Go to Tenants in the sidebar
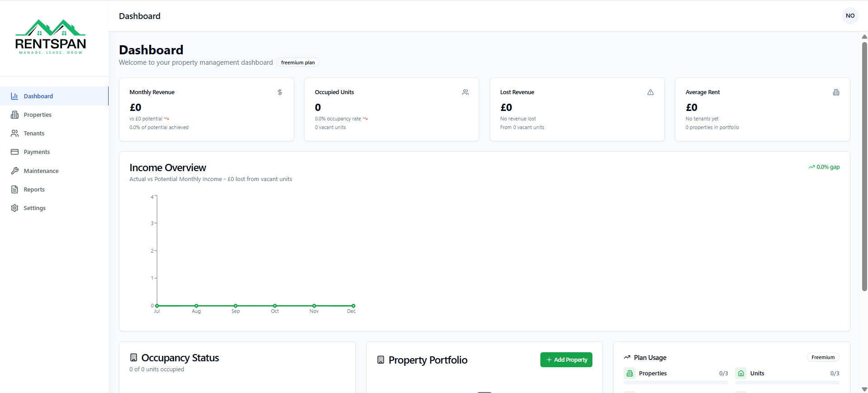The width and height of the screenshot is (868, 393). (34, 134)
